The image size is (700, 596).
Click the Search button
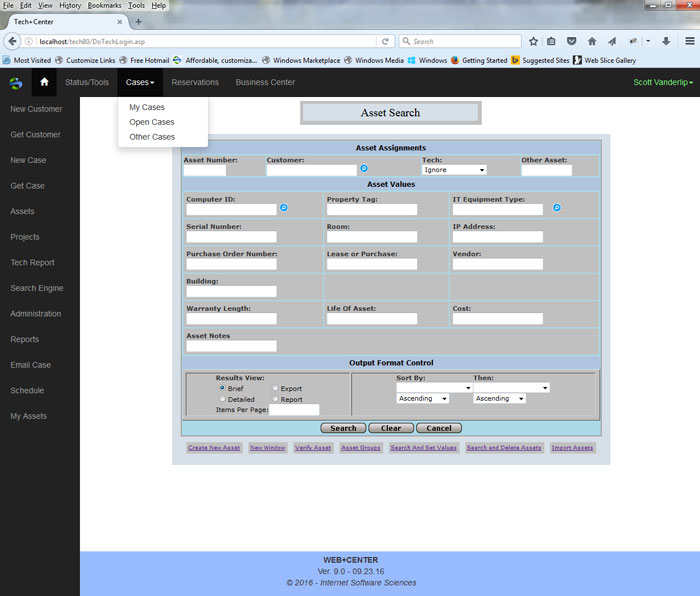click(343, 428)
